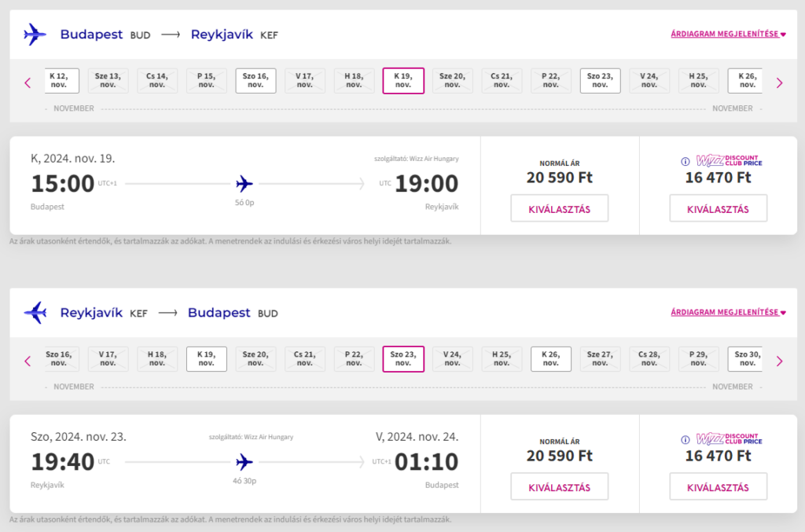The width and height of the screenshot is (805, 532).
Task: Expand return ÁRDIAGRAM MEGJELENÍTÉSE price chart
Action: (728, 312)
